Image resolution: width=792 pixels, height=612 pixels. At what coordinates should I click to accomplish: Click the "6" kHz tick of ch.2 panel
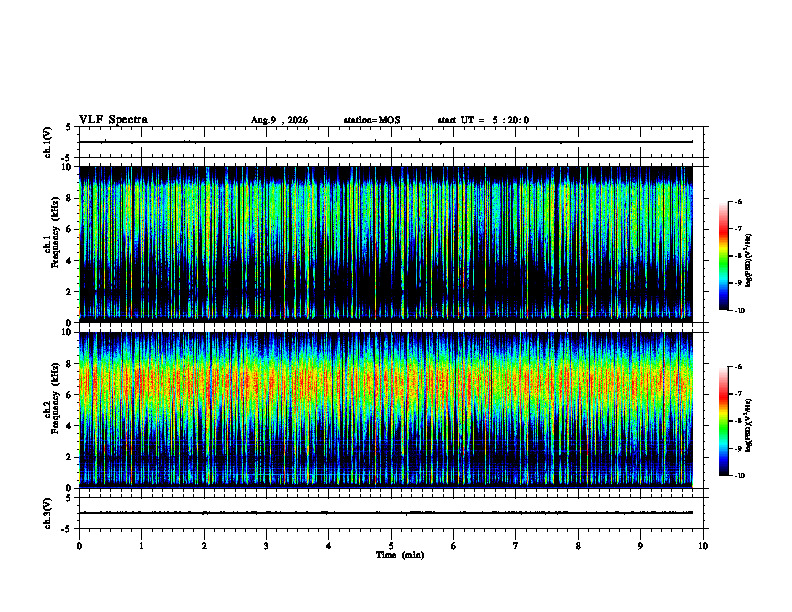[x=70, y=395]
